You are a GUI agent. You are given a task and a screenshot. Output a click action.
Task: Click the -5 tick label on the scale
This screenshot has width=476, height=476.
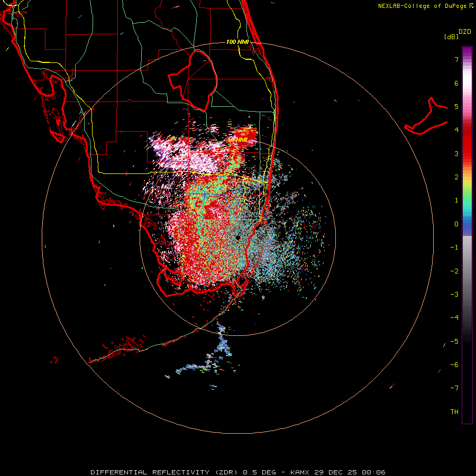coord(454,341)
